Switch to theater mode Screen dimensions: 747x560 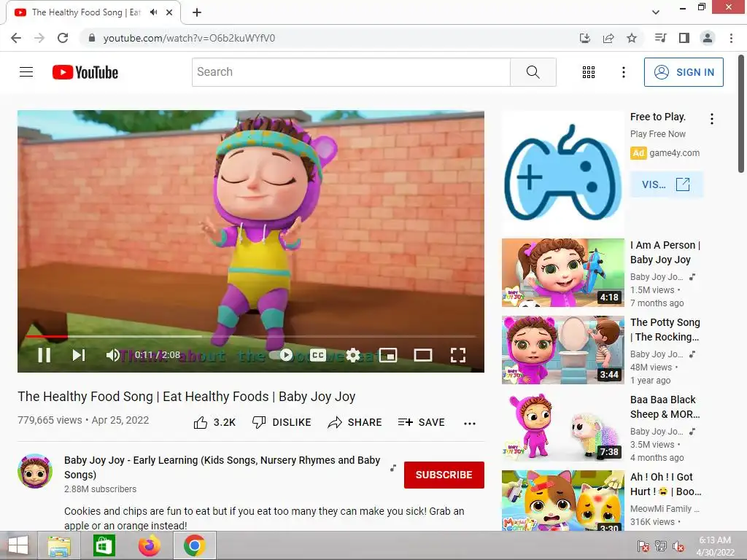(422, 355)
